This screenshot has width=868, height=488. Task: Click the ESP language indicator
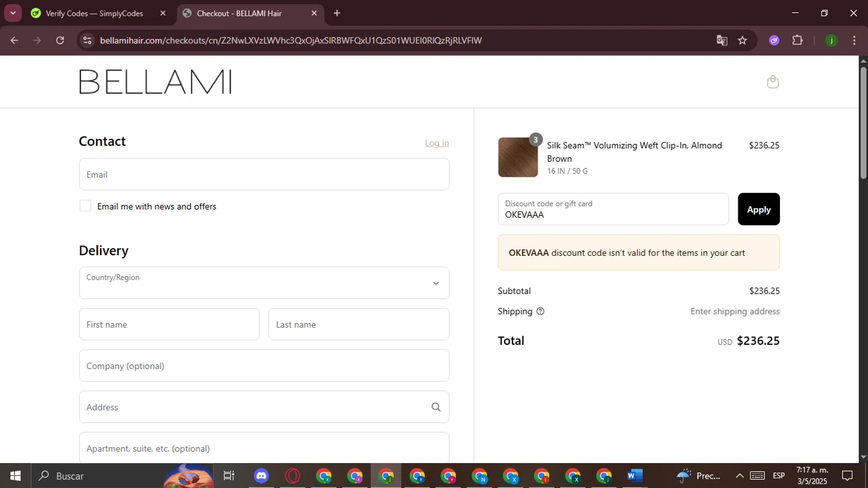coord(779,476)
